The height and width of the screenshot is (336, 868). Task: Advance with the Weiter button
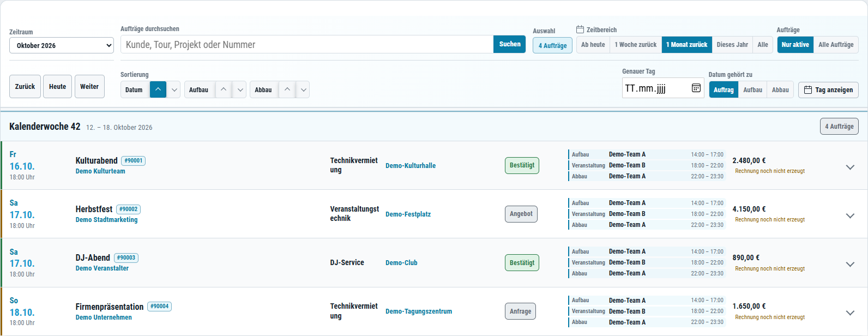click(x=89, y=87)
